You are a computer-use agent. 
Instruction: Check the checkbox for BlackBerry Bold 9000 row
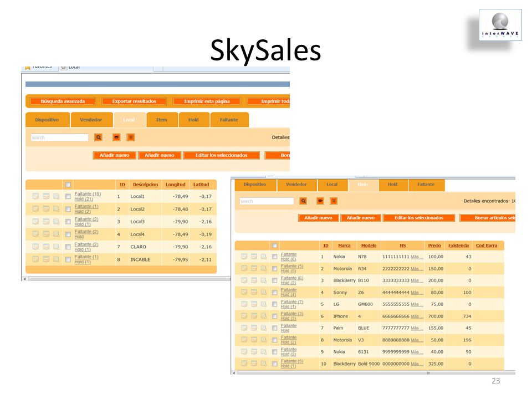[274, 364]
